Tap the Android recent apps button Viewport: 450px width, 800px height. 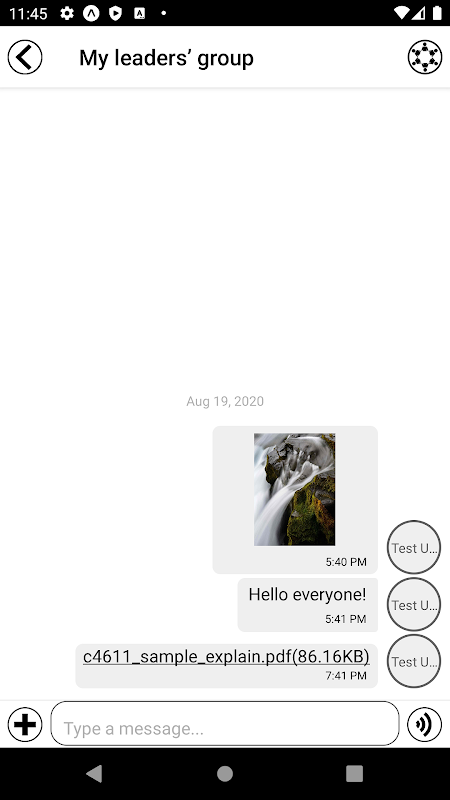click(x=355, y=773)
